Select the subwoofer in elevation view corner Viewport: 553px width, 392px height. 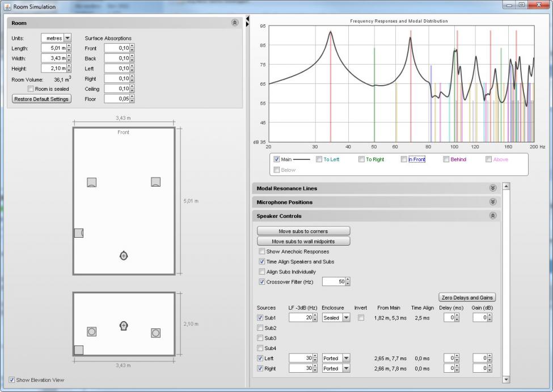coord(79,350)
